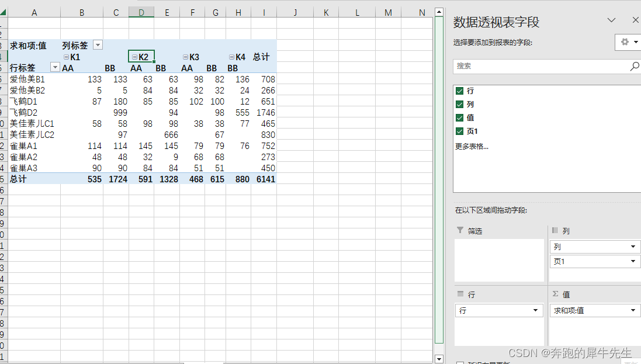Select the 总计 row label cell
641x364 pixels.
[34, 179]
